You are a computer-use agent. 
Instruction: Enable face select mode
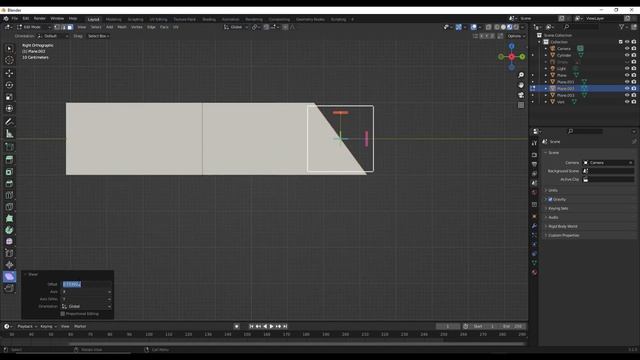[70, 27]
